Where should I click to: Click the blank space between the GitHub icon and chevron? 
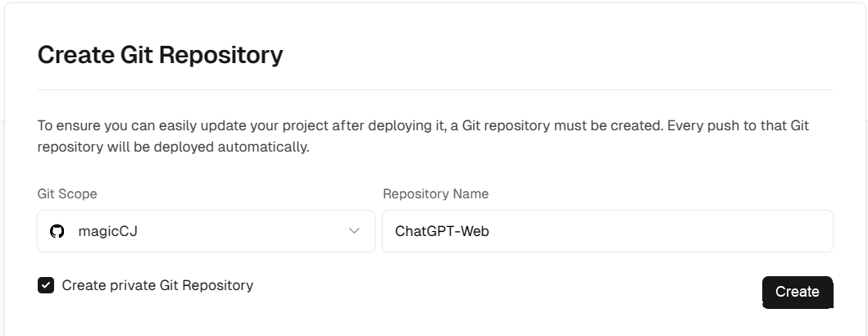[x=243, y=231]
